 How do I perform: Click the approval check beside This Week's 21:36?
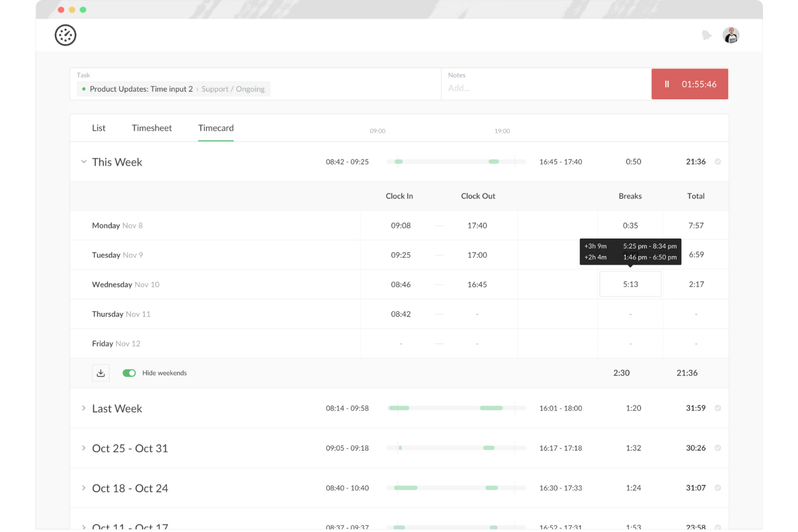(718, 161)
